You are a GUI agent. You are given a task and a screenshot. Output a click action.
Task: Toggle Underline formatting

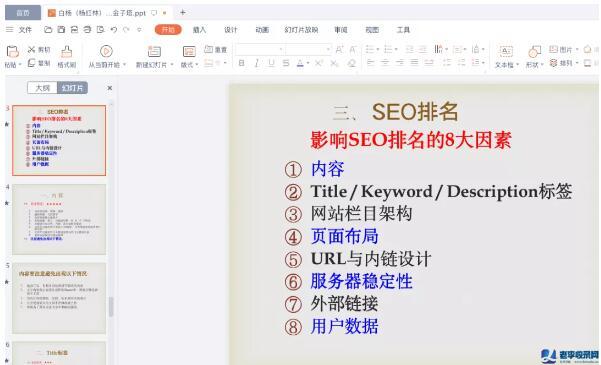point(271,63)
